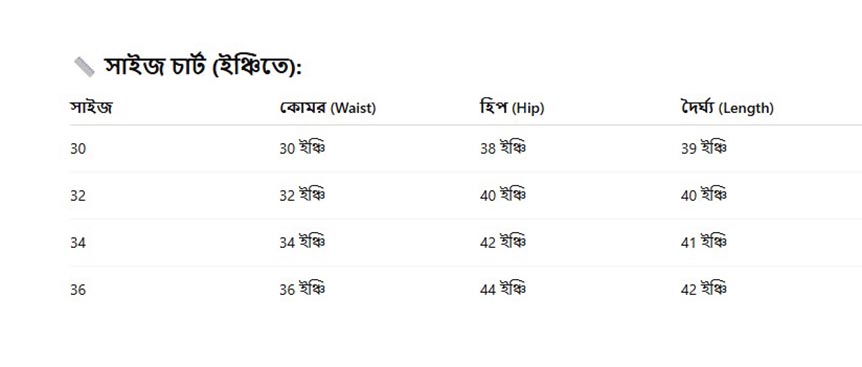The height and width of the screenshot is (367, 862).
Task: Click the সাইজ চার্ট (ইঞ্চিতে) heading text
Action: point(202,67)
